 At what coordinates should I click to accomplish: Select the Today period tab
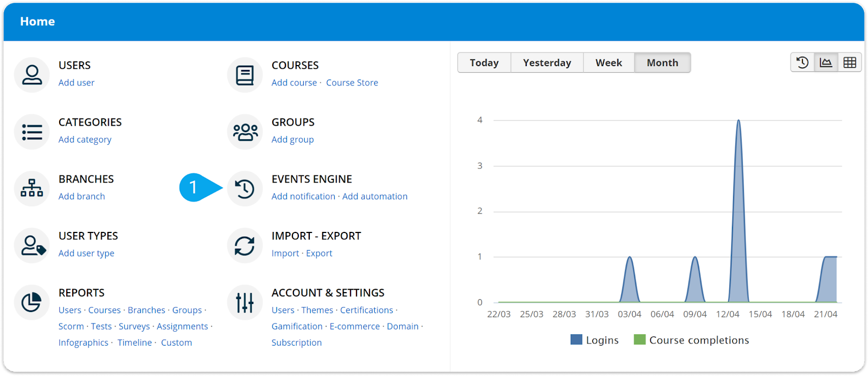coord(484,63)
